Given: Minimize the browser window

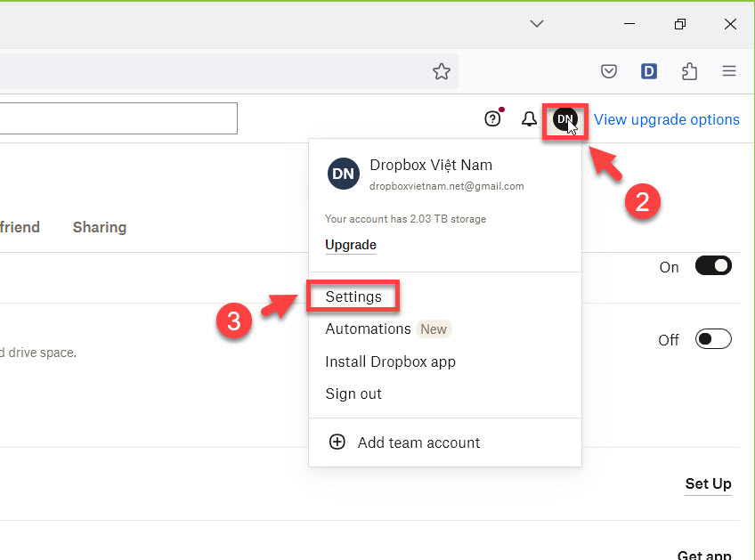Looking at the screenshot, I should coord(629,24).
